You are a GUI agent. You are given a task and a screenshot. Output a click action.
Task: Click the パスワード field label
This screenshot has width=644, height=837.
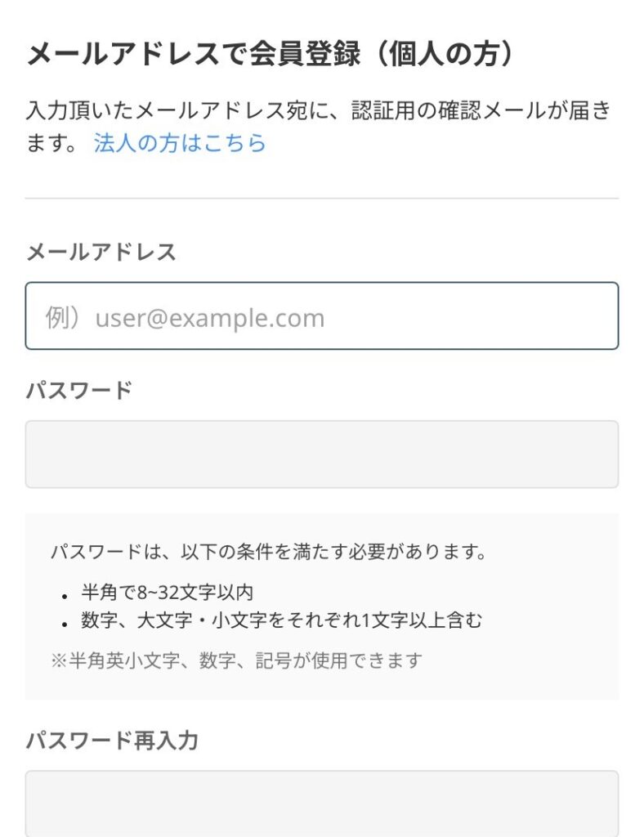pos(78,390)
